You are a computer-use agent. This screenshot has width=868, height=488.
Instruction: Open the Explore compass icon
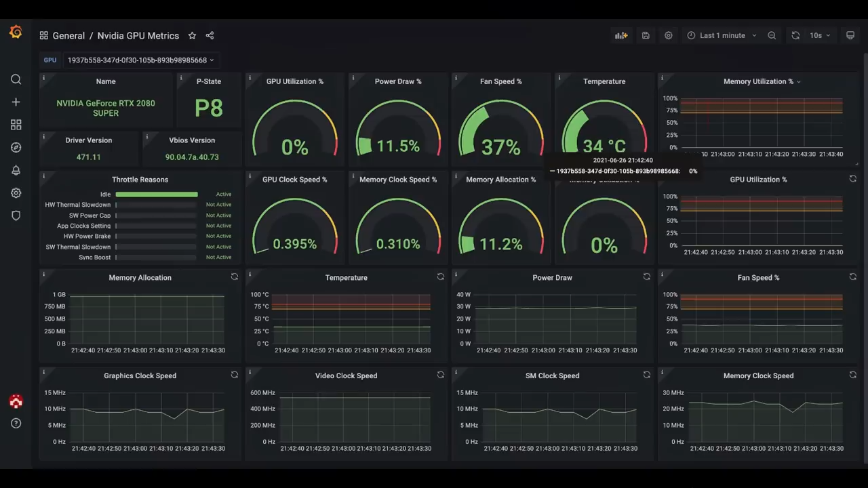(16, 147)
